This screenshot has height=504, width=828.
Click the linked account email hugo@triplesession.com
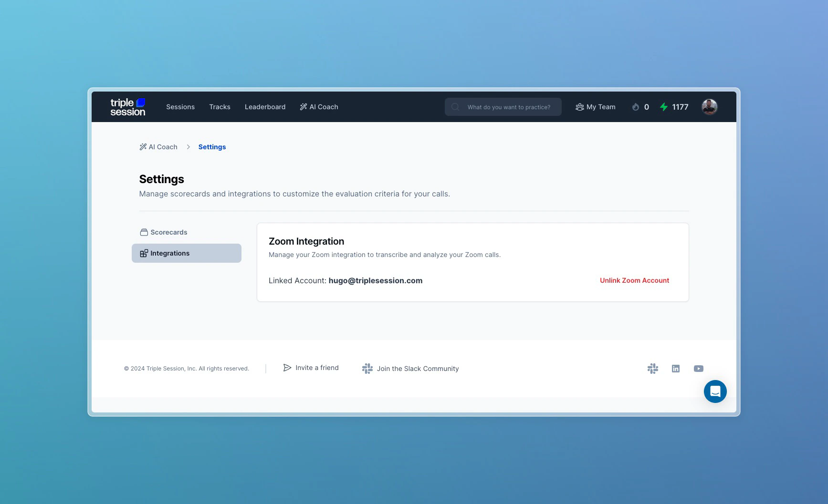pyautogui.click(x=376, y=280)
